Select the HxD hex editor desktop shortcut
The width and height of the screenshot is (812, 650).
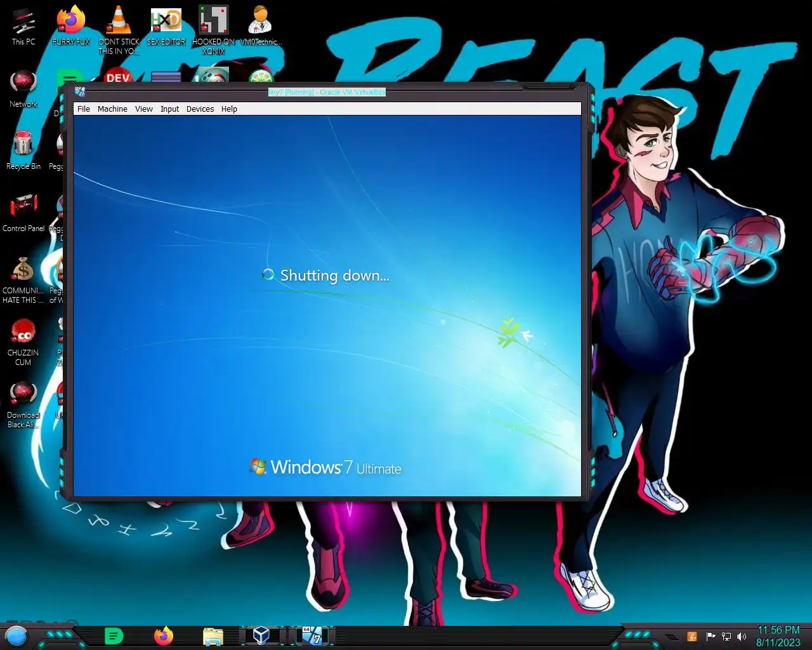click(x=166, y=27)
